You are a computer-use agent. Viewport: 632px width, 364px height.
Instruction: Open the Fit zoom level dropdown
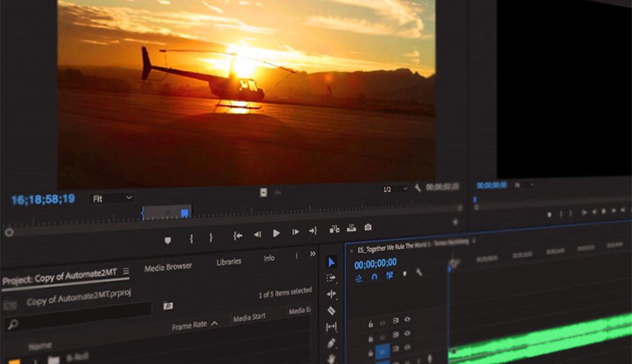click(x=112, y=198)
